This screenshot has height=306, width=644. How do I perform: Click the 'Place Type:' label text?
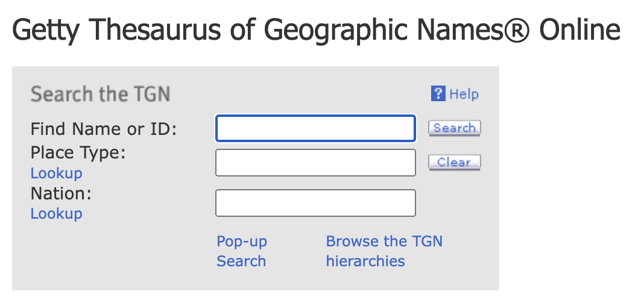[78, 153]
